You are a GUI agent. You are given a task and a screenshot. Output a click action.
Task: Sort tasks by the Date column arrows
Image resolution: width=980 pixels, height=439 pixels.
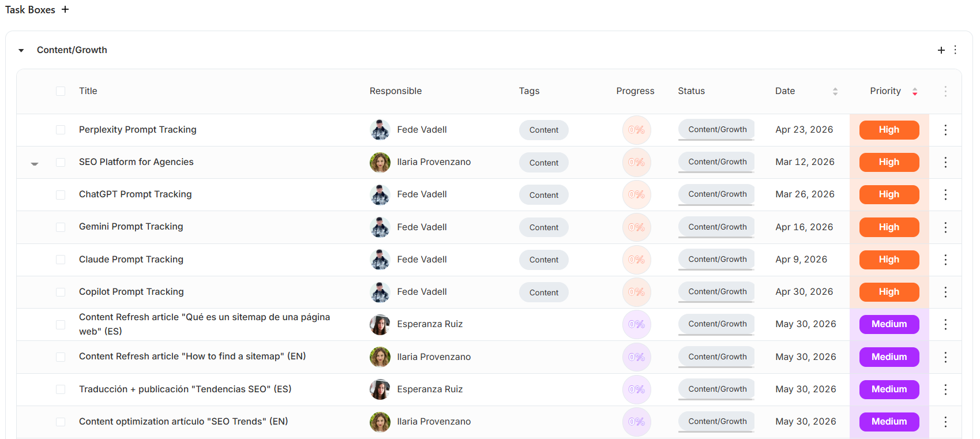click(x=835, y=91)
